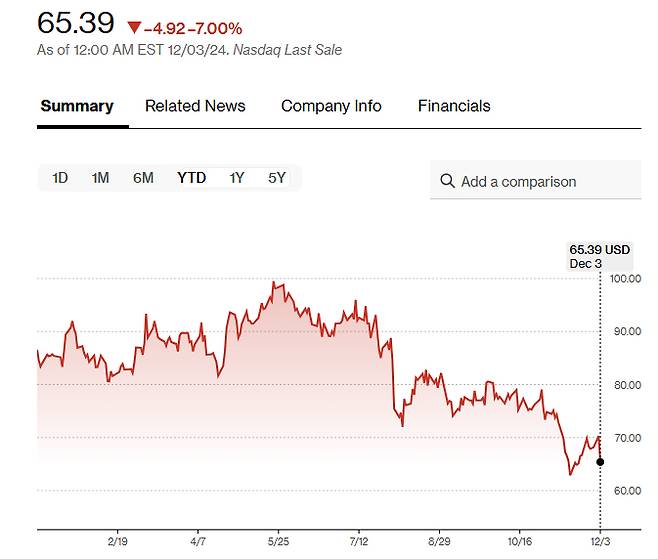The image size is (658, 559).
Task: Show the 5Y chart range
Action: click(x=277, y=178)
